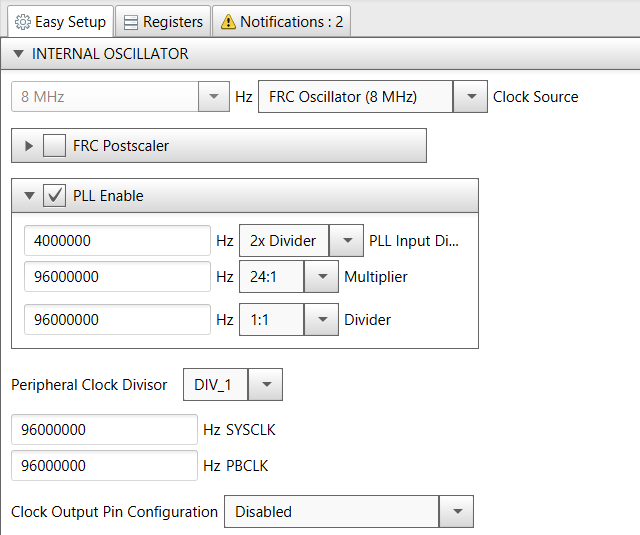Screen dimensions: 640x535
Task: Click the Peripheral Clock Divisor label
Action: click(x=89, y=385)
